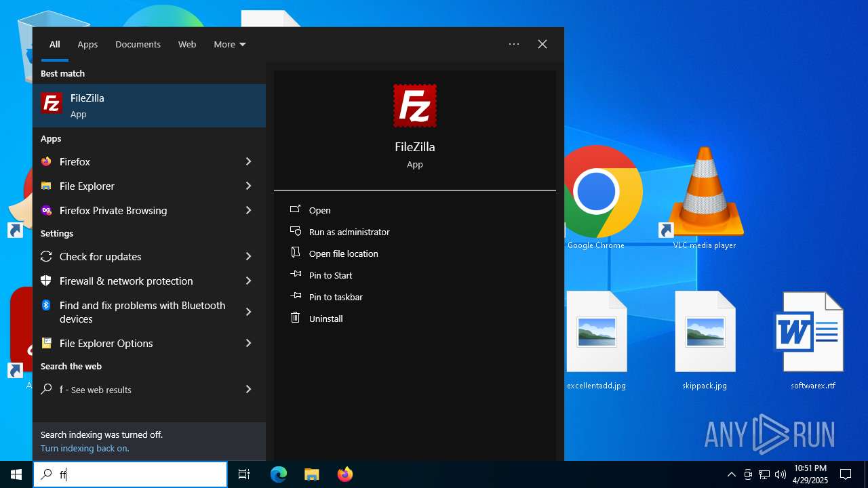Click the large FileZilla logo in preview pane
The width and height of the screenshot is (868, 488).
415,106
